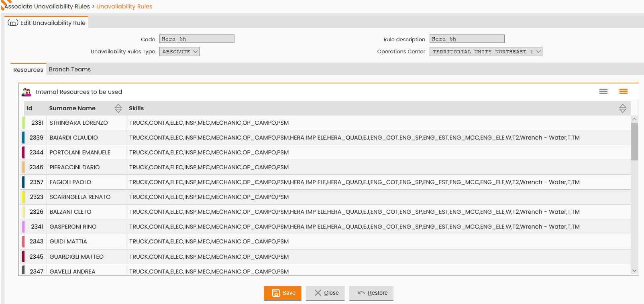This screenshot has width=644, height=304.
Task: Click blue color marker of BAIARDI CLAUDIO
Action: pos(23,138)
